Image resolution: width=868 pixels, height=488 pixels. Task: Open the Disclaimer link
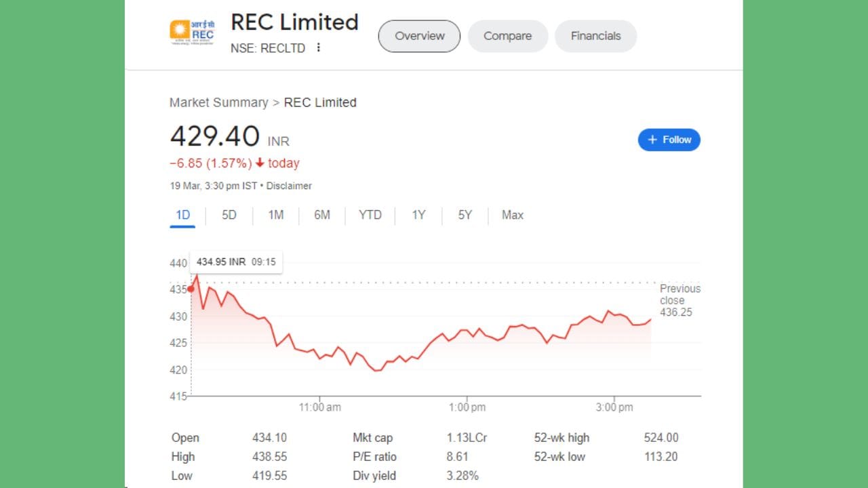pos(289,186)
